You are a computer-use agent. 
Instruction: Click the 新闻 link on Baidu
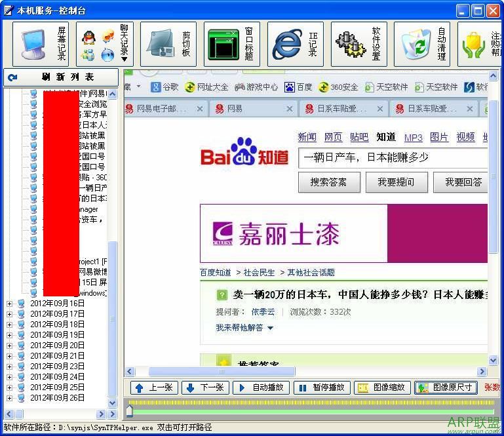click(307, 137)
